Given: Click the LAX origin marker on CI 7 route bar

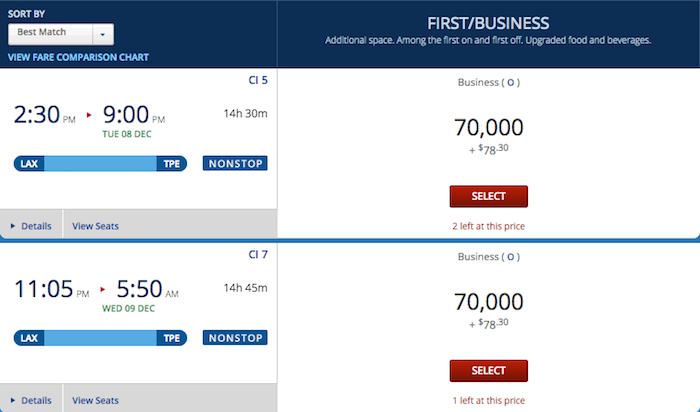Looking at the screenshot, I should pyautogui.click(x=29, y=338).
